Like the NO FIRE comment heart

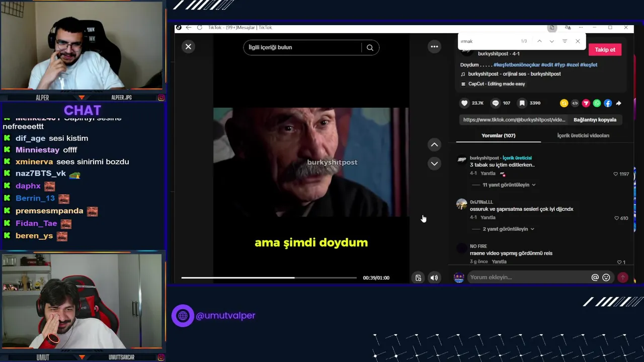619,262
